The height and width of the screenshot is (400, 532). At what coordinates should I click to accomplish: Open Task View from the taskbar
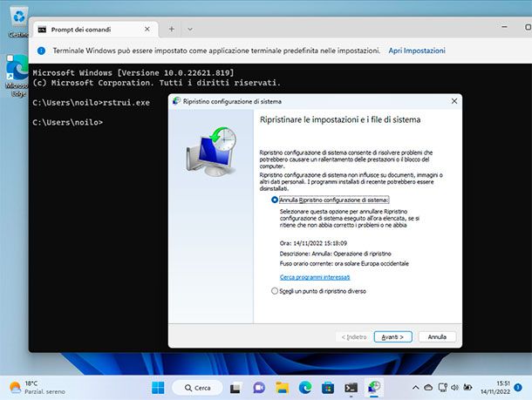235,388
